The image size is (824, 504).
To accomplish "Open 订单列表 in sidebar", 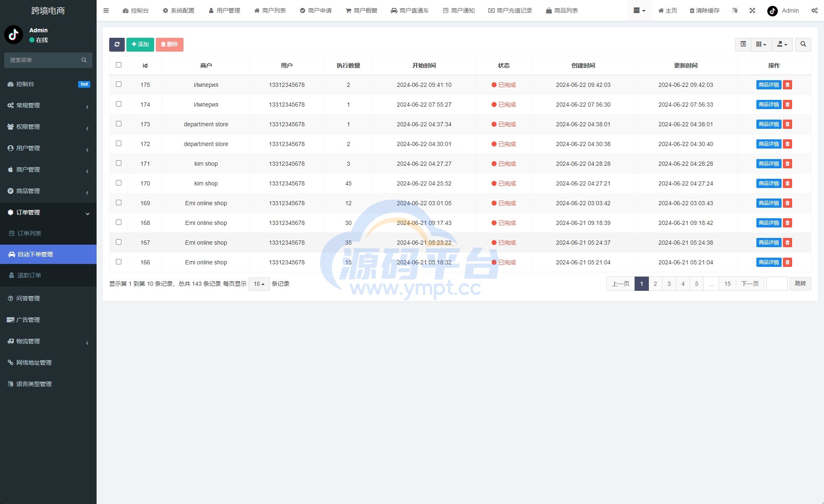I will [48, 233].
